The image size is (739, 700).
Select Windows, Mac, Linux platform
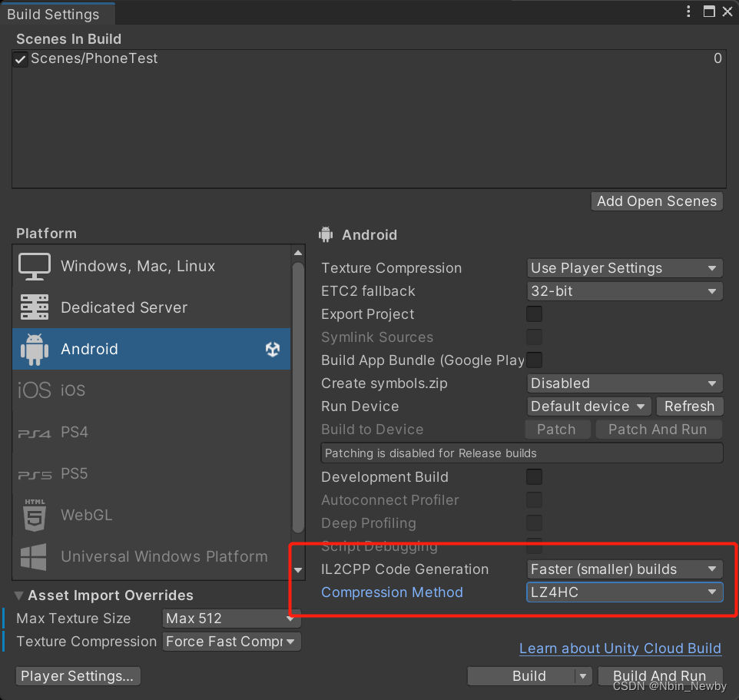151,267
